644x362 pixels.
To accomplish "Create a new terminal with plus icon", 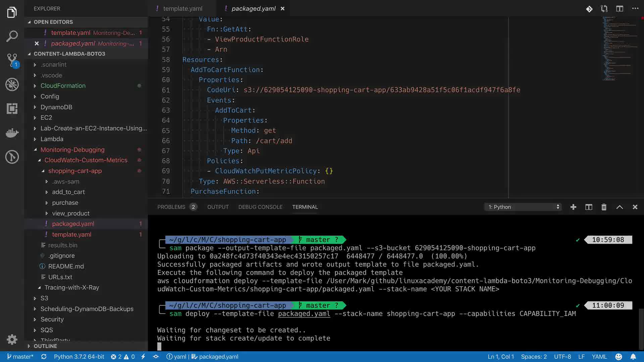I will [573, 207].
